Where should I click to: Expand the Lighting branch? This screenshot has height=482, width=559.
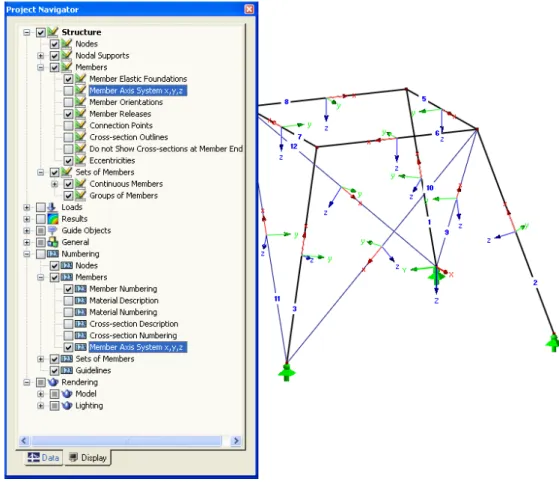pos(41,405)
